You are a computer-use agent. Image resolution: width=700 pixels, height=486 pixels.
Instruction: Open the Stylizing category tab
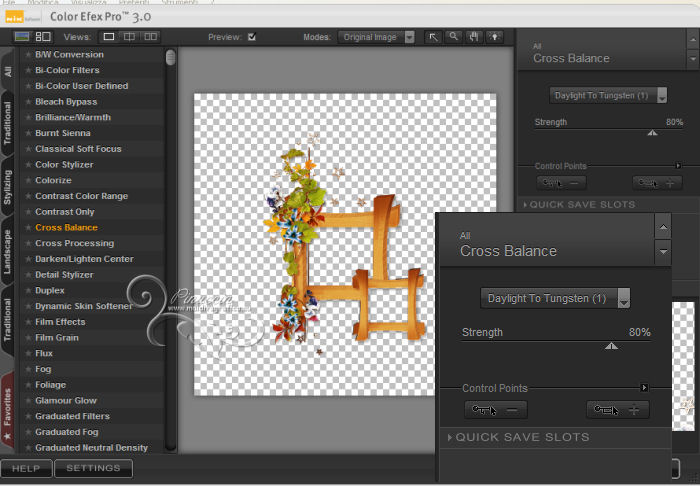tap(8, 187)
